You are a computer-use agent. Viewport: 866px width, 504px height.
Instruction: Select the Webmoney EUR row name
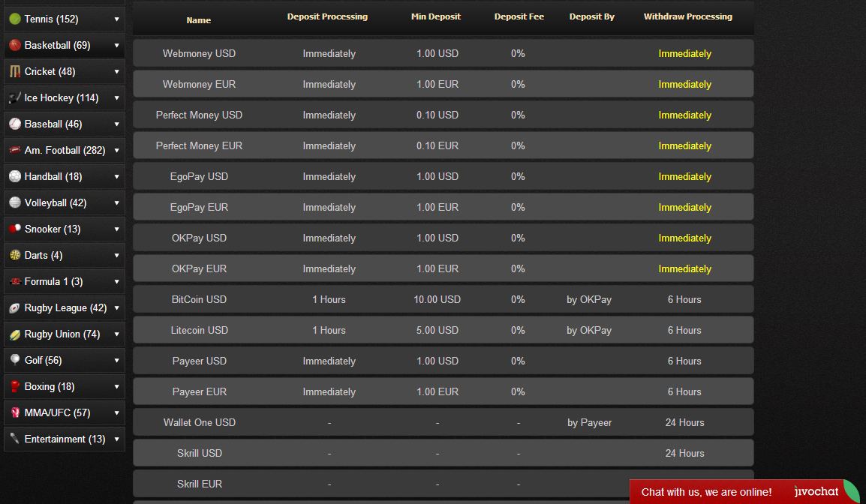tap(199, 85)
